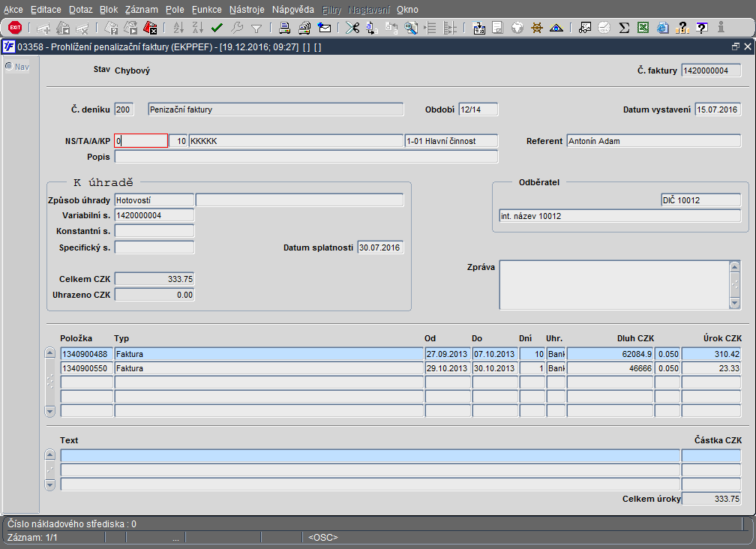This screenshot has width=756, height=549.
Task: Click the printer icon in toolbar
Action: [285, 28]
